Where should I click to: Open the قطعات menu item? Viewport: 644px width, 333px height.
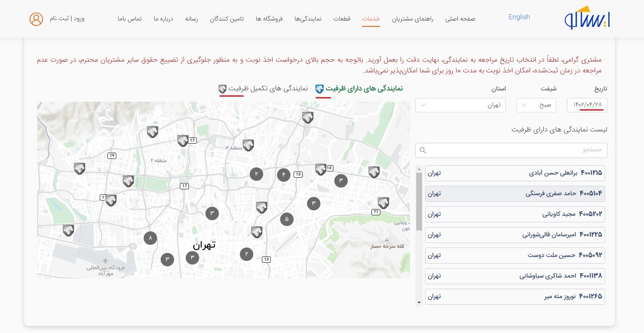click(342, 19)
